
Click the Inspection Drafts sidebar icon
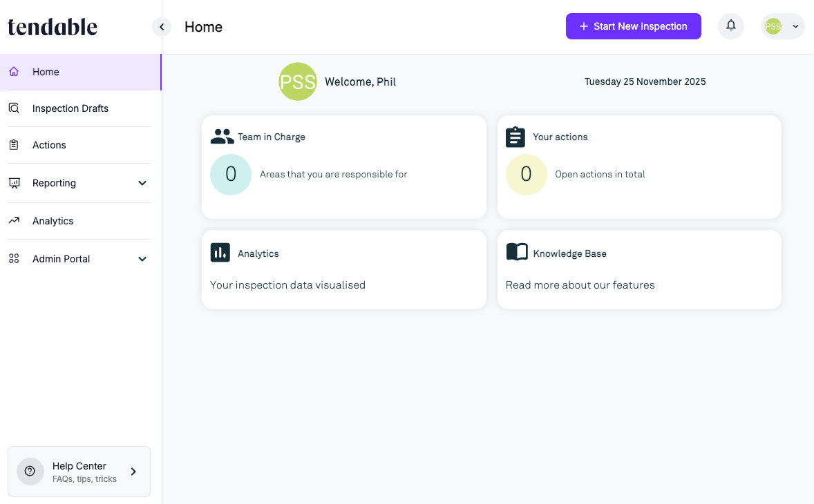pos(14,108)
